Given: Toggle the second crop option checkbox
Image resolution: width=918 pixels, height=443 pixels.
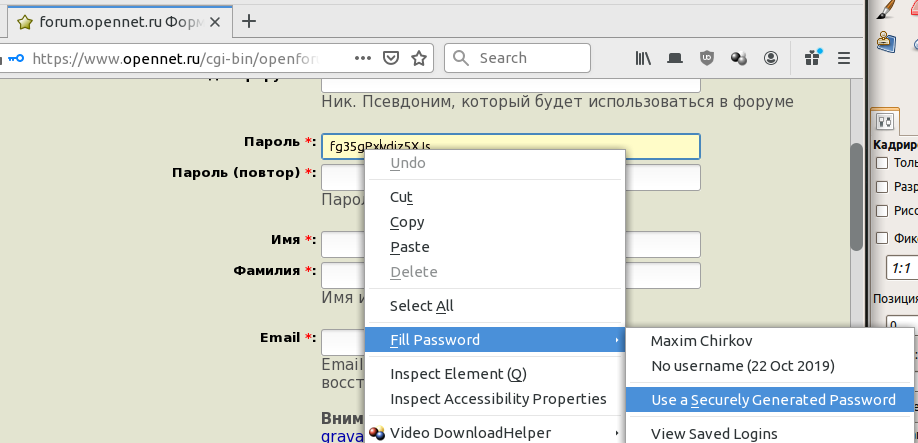Looking at the screenshot, I should [883, 187].
